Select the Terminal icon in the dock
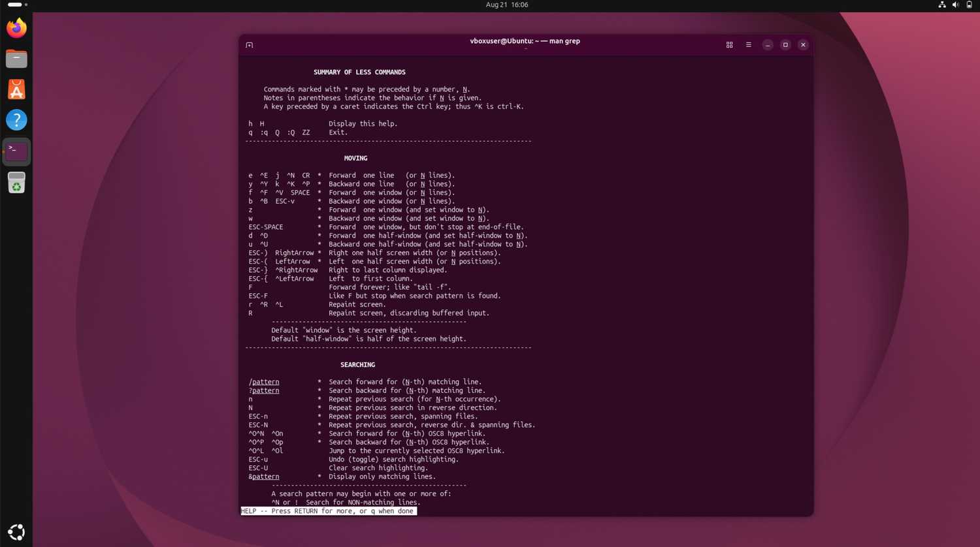Image resolution: width=980 pixels, height=547 pixels. pyautogui.click(x=16, y=151)
